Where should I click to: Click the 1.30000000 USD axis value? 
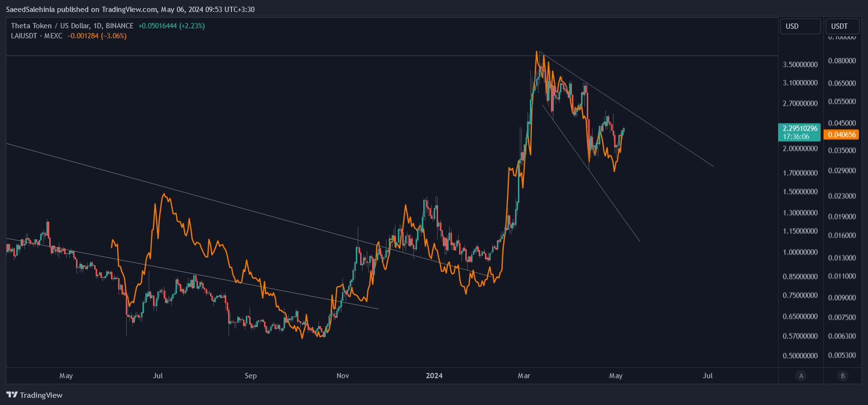tap(800, 213)
